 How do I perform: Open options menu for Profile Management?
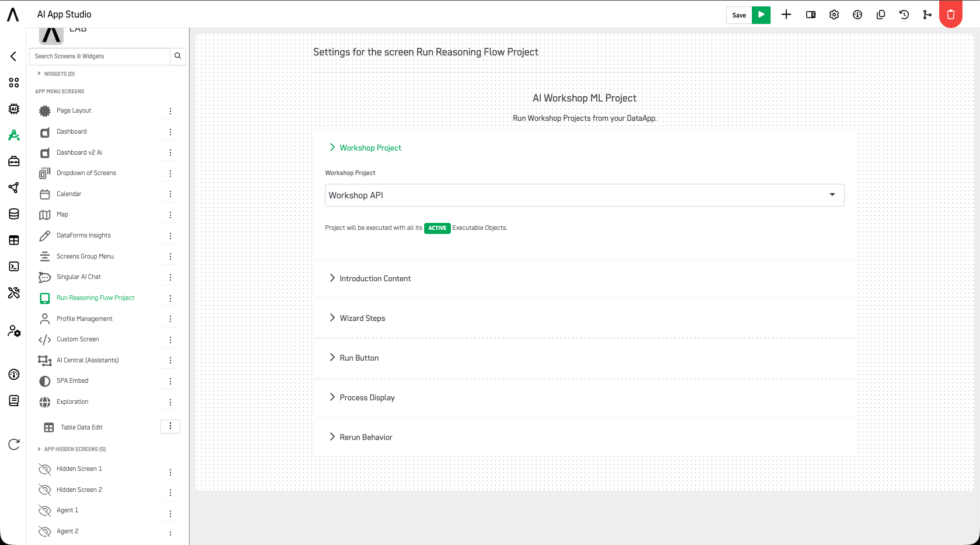click(170, 319)
